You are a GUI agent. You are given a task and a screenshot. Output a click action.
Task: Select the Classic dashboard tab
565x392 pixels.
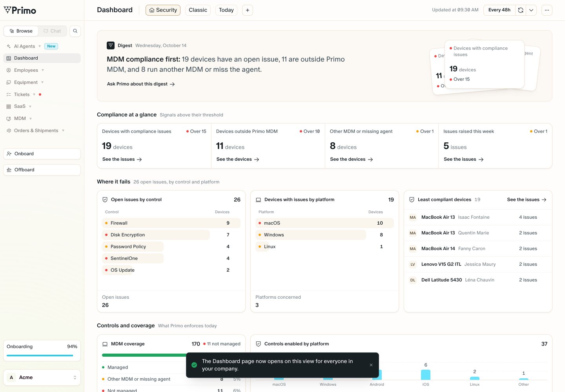tap(198, 10)
